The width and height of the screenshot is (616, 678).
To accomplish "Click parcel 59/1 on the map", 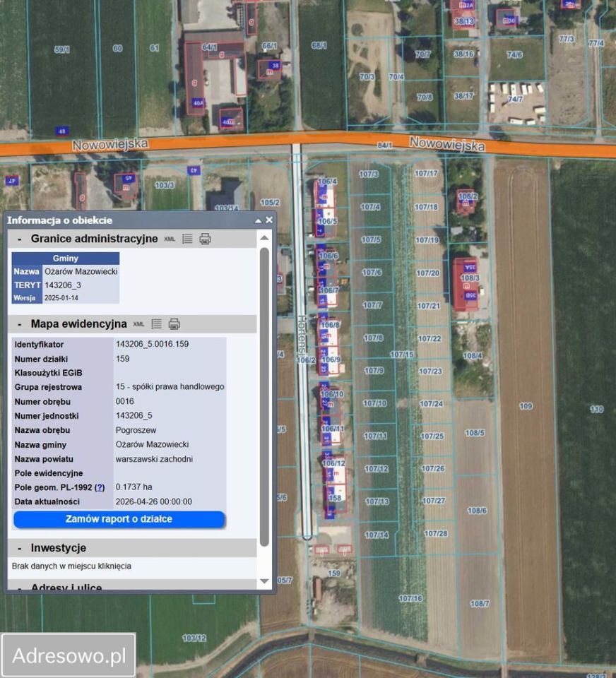I will [62, 49].
